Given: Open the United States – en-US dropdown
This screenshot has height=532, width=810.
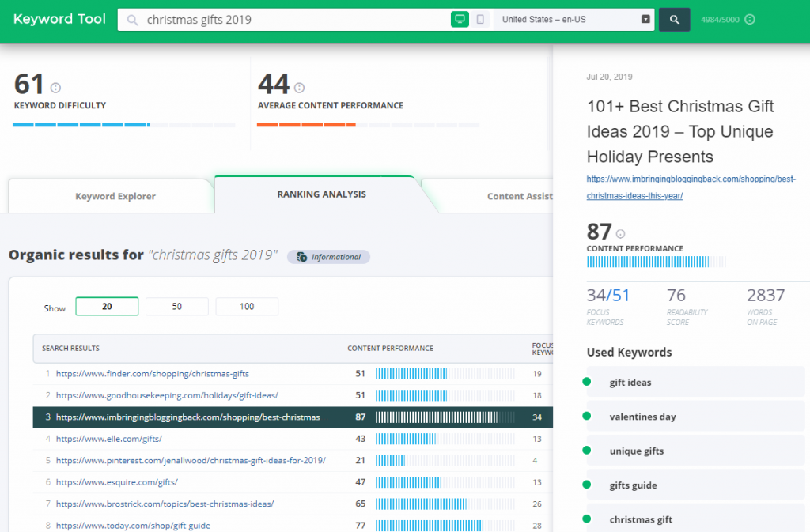Looking at the screenshot, I should point(574,19).
